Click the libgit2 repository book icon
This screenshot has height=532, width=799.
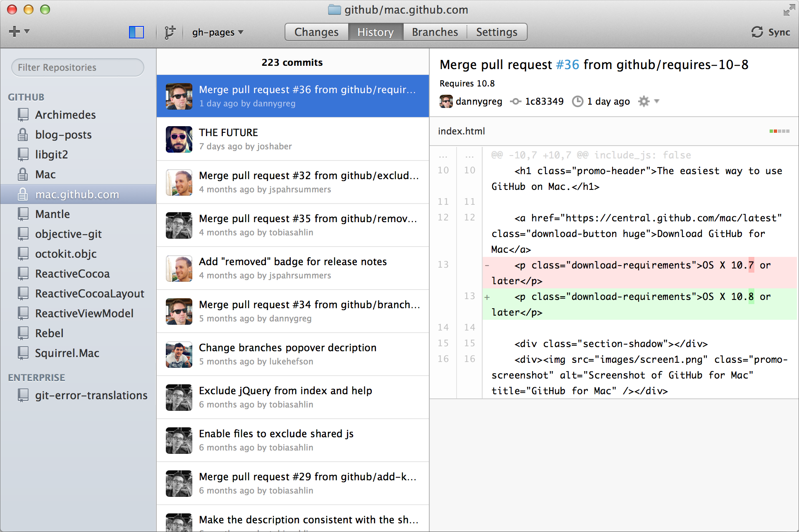[23, 154]
